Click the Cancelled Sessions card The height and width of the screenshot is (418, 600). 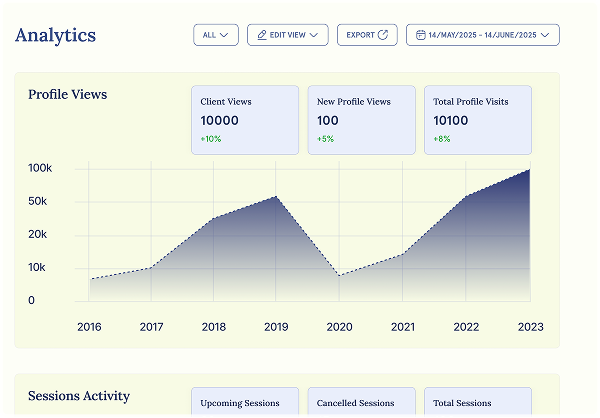coord(361,402)
